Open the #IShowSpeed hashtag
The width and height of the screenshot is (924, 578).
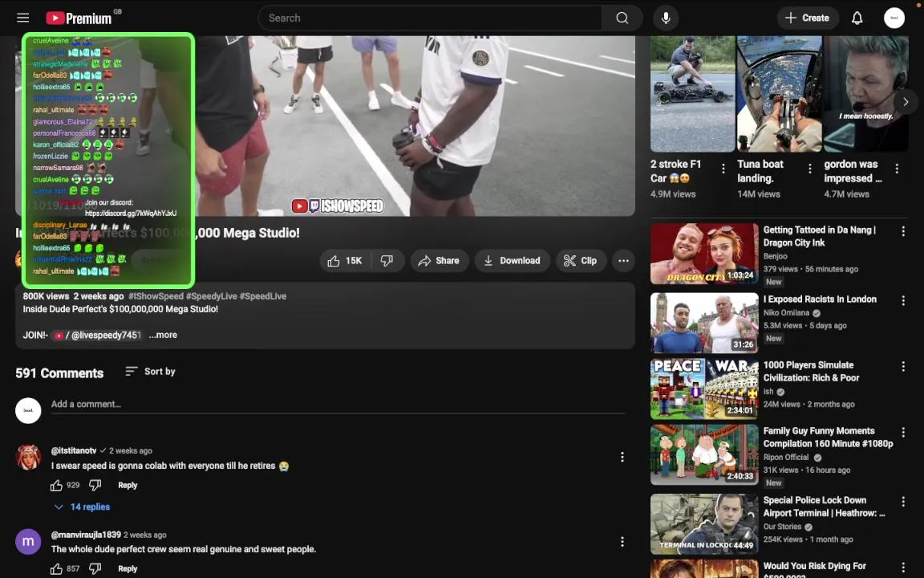click(156, 296)
